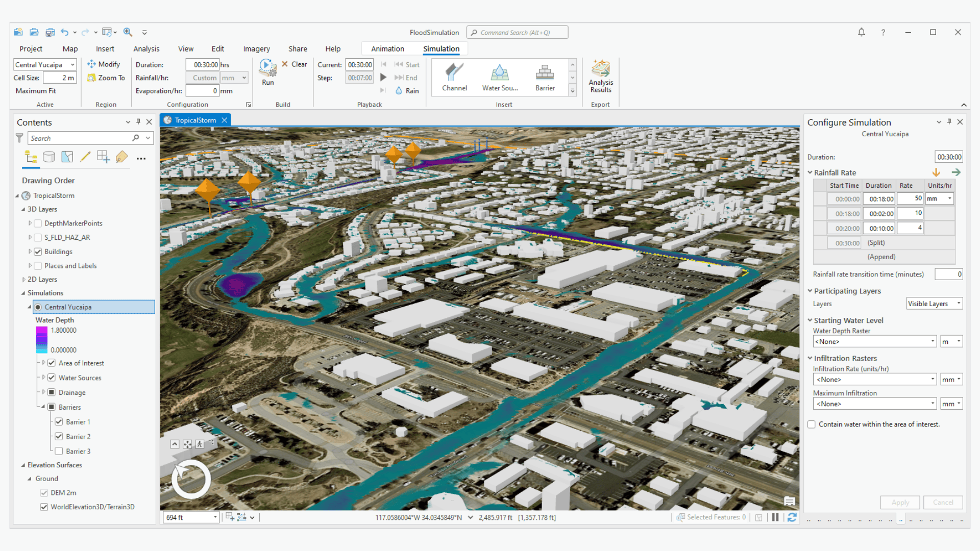Screen dimensions: 980x551
Task: Select List By Data Source icon
Action: (x=49, y=157)
